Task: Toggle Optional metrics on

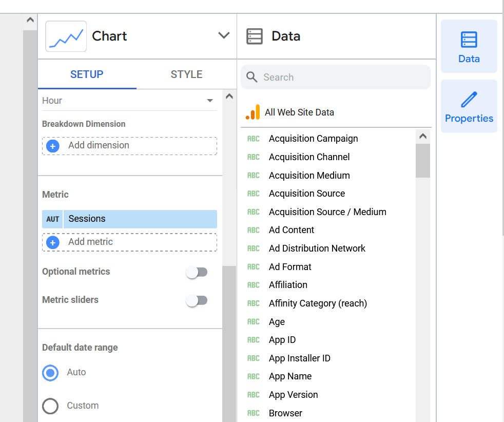Action: coord(197,272)
